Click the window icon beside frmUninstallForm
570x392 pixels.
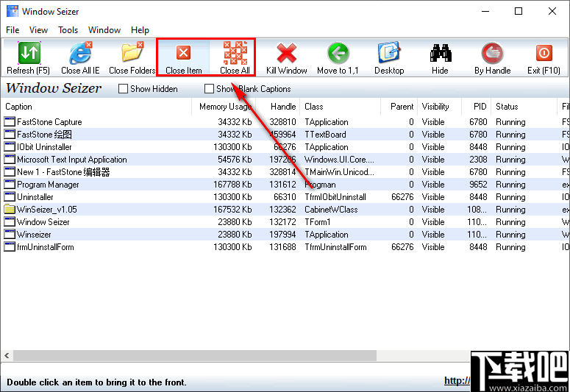10,246
